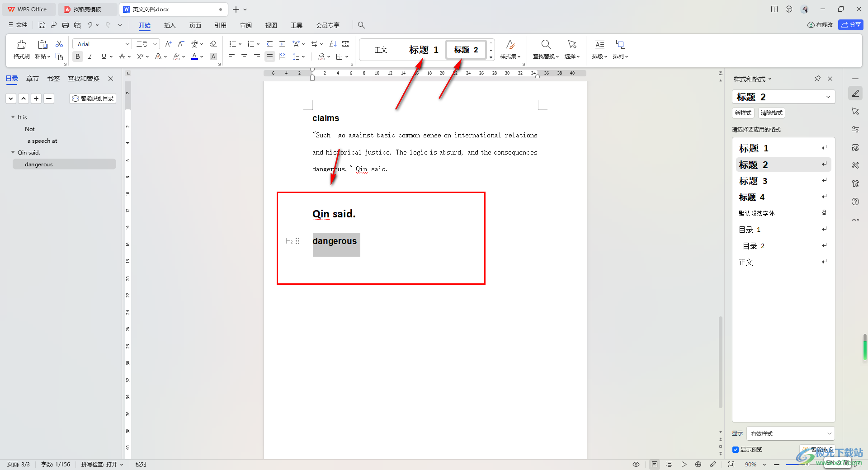Open numbered list dropdown
Image resolution: width=868 pixels, height=470 pixels.
click(x=258, y=44)
